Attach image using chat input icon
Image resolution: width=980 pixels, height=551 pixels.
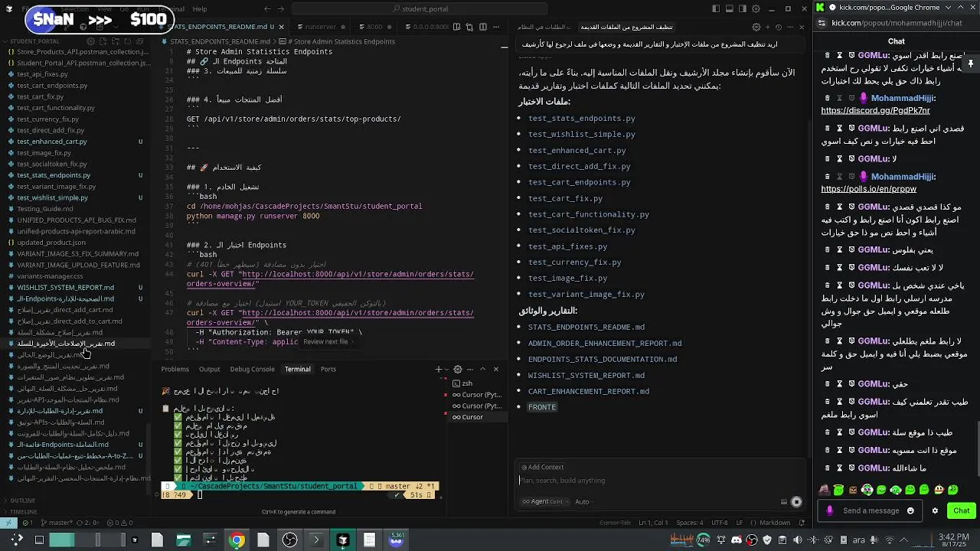783,502
